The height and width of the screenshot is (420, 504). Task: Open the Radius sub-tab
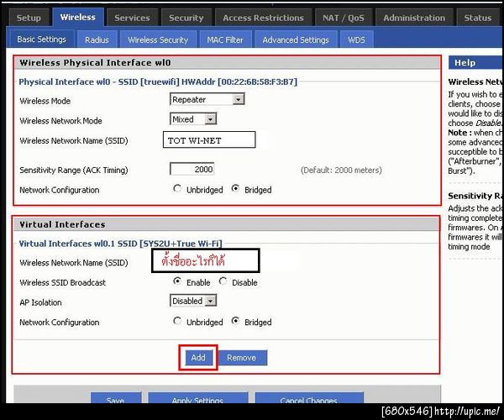(97, 39)
